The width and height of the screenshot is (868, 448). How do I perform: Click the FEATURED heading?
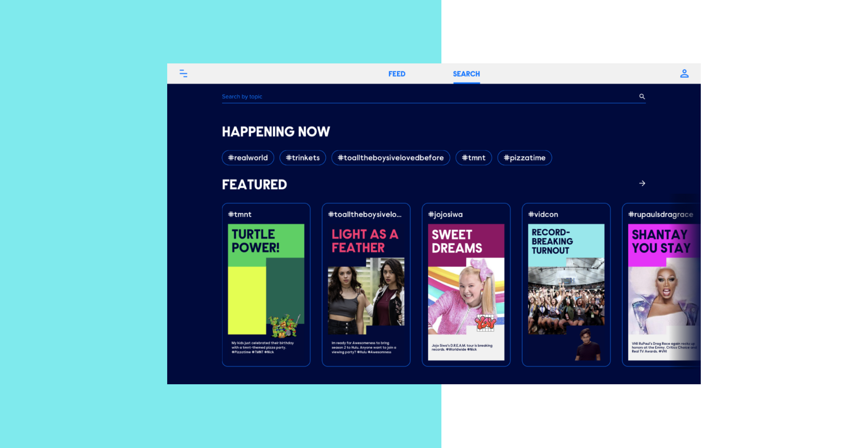254,185
